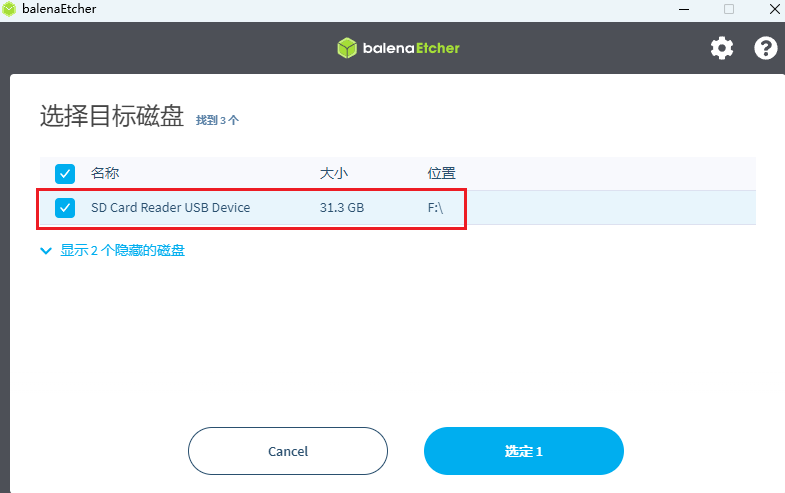This screenshot has width=785, height=493.
Task: Click the 找到 3 个 found count label
Action: click(x=217, y=120)
